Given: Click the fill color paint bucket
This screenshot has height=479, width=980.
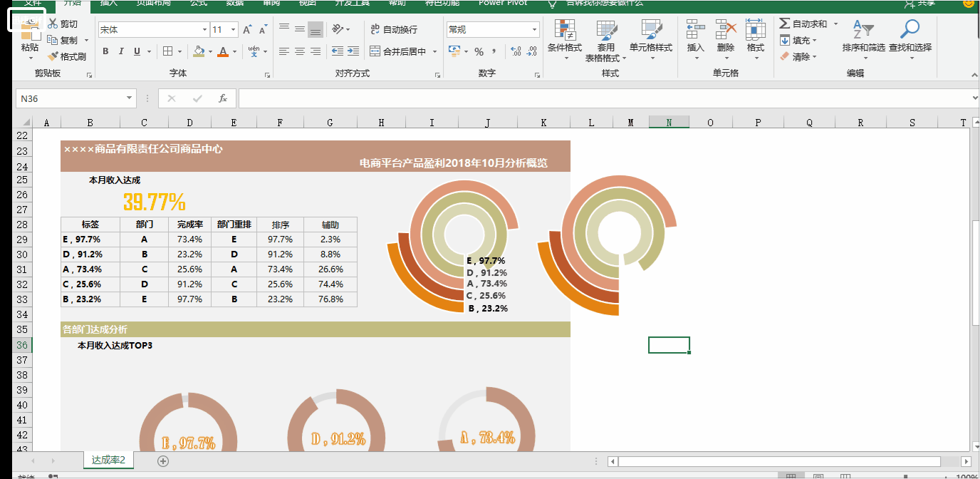Looking at the screenshot, I should tap(199, 51).
